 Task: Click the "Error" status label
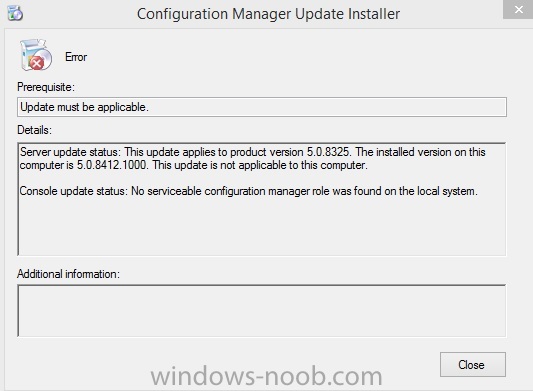76,57
